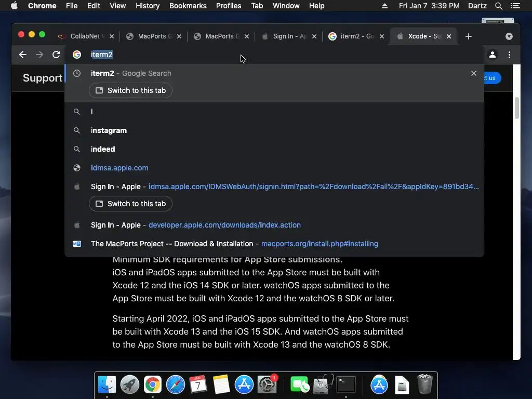Open Notes from the Dock
Image resolution: width=532 pixels, height=399 pixels.
pyautogui.click(x=221, y=385)
